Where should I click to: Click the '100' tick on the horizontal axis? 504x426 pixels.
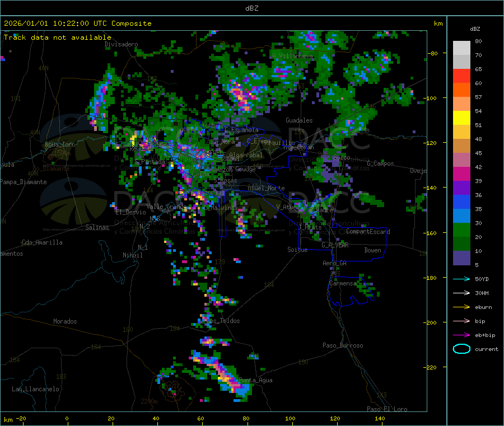point(290,418)
